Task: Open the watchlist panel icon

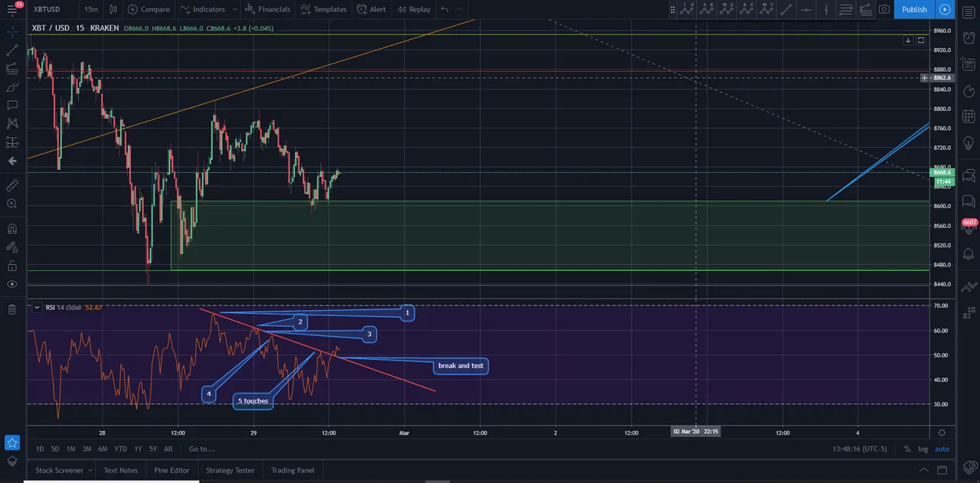Action: tap(969, 11)
